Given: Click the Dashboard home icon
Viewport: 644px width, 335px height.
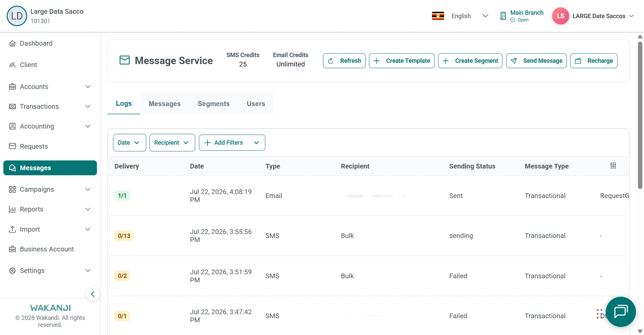Looking at the screenshot, I should (12, 43).
